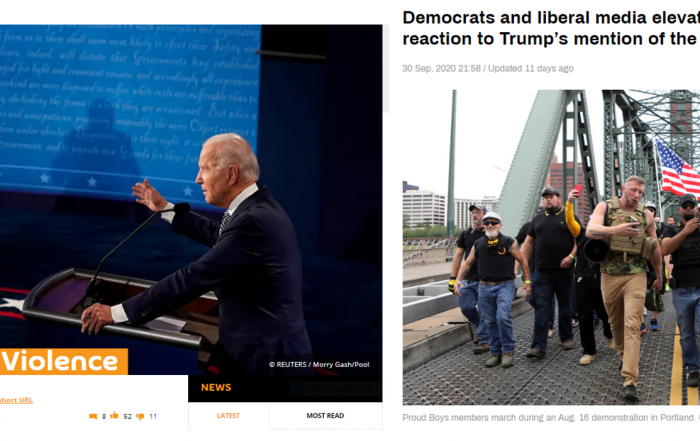Click the REUTERS / Morry Gash/Pool credit
The image size is (700, 441).
tap(319, 364)
